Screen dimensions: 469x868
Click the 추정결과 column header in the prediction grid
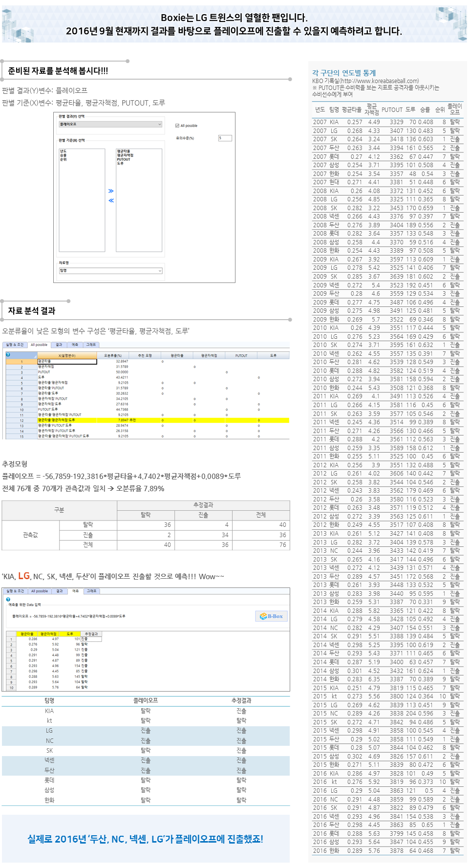click(x=91, y=634)
